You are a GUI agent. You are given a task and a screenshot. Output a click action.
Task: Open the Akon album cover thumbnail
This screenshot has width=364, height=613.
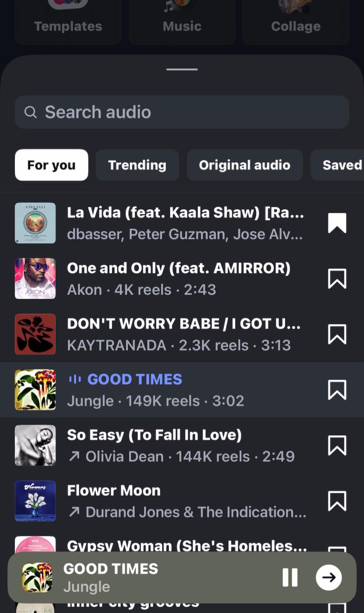pos(35,278)
